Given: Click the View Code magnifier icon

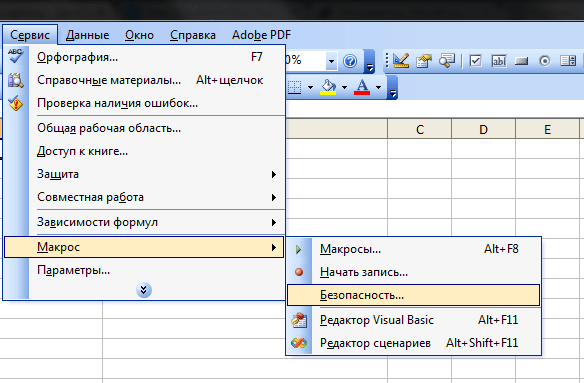Looking at the screenshot, I should pyautogui.click(x=447, y=61).
